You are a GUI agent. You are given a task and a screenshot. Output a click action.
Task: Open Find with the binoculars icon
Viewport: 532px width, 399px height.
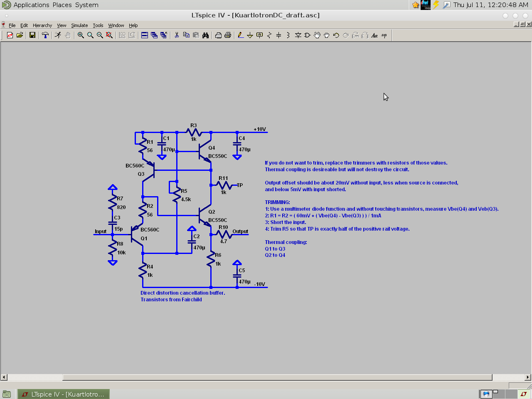205,35
